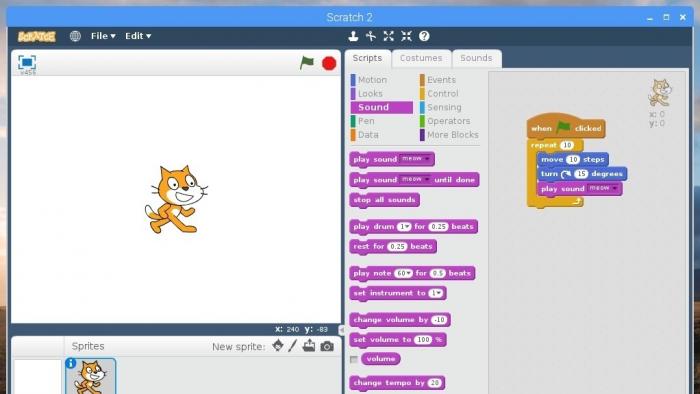Switch to the Costumes tab
The image size is (700, 394).
421,58
